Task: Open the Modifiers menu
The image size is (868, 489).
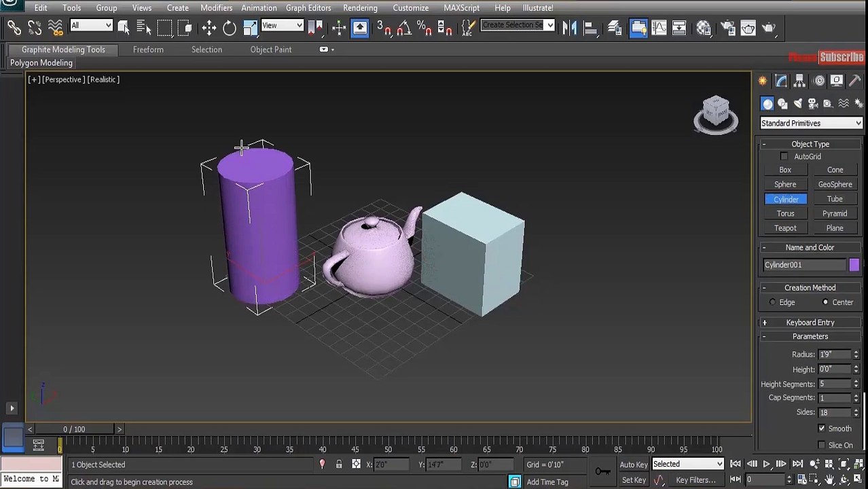Action: (216, 7)
